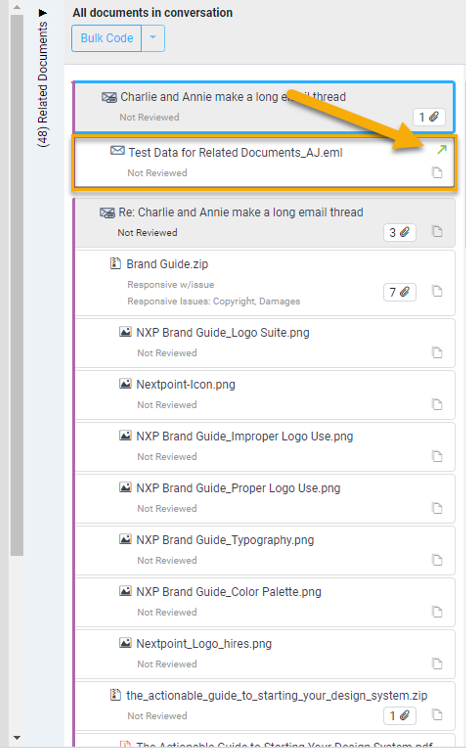Viewport: 466px width, 748px height.
Task: Click the document icon next to Nextpoint_Logo_hires.png
Action: click(x=437, y=664)
